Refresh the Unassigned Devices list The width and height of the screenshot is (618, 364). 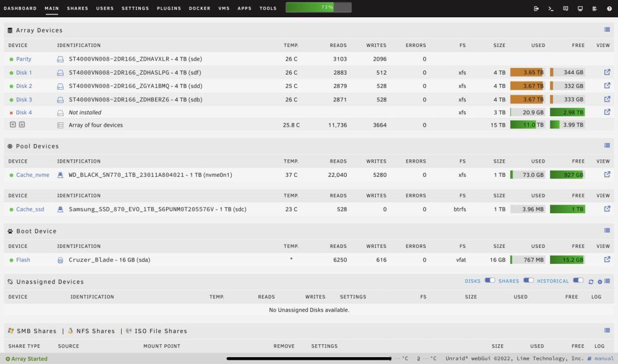tap(591, 282)
